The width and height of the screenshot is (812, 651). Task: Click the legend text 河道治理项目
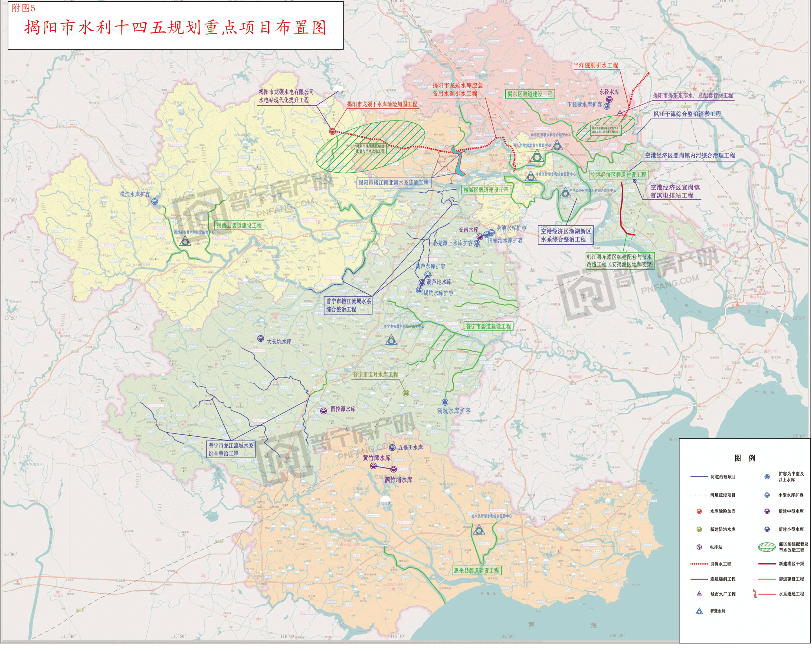pos(723,477)
